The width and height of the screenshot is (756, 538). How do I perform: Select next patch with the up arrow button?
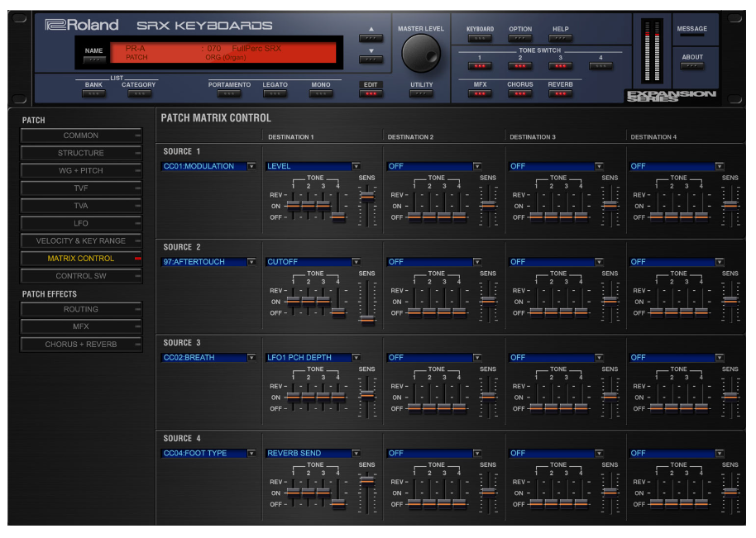coord(371,38)
